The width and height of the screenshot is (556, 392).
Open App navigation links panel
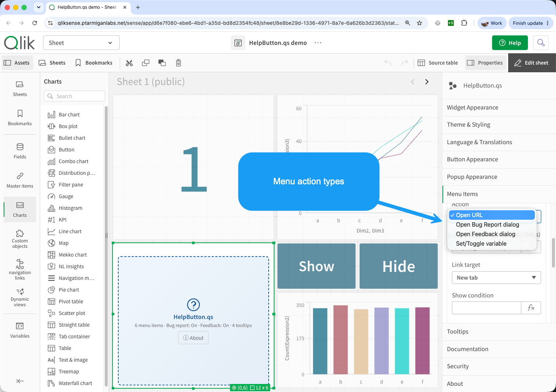20,269
